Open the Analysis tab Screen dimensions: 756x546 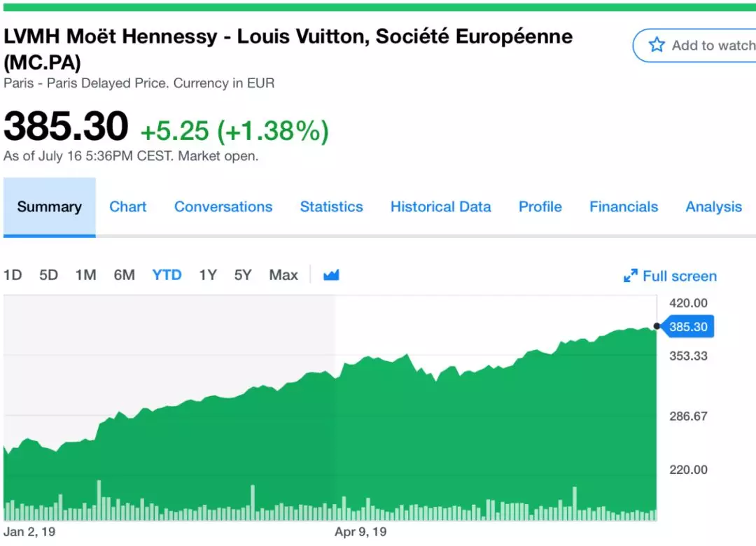point(713,207)
